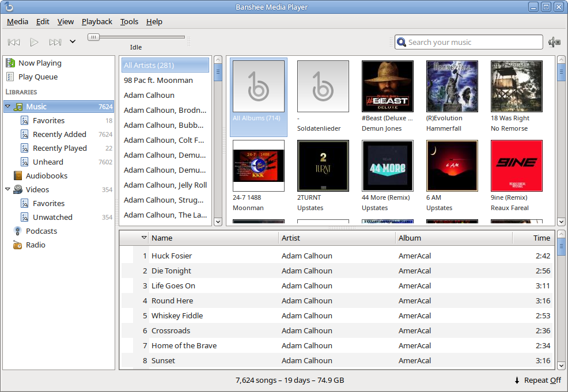
Task: Click the search magnifier icon
Action: pos(402,42)
